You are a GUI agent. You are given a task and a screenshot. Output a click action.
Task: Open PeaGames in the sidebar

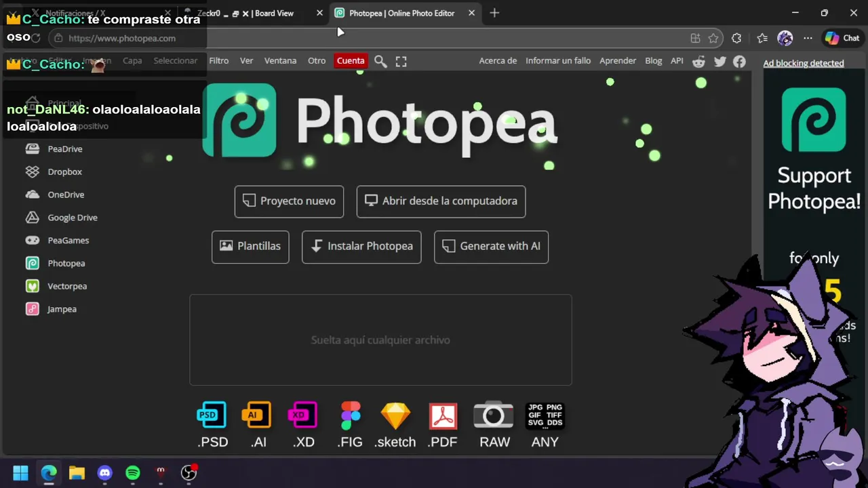[x=68, y=241]
